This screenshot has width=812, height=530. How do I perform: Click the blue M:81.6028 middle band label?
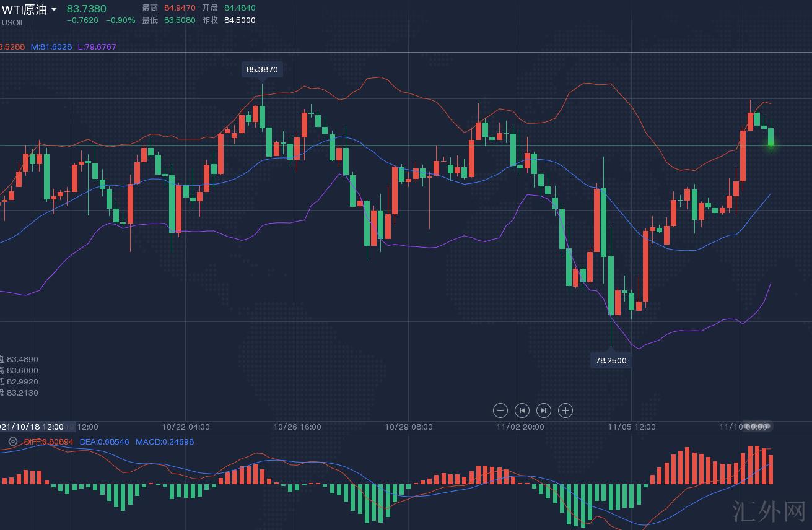[x=51, y=46]
